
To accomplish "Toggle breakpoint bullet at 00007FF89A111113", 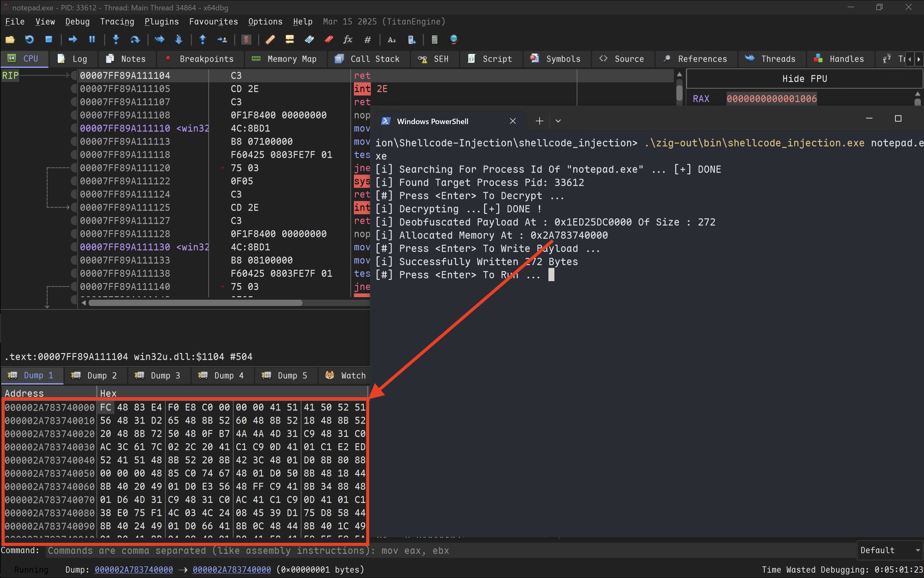I will [74, 142].
